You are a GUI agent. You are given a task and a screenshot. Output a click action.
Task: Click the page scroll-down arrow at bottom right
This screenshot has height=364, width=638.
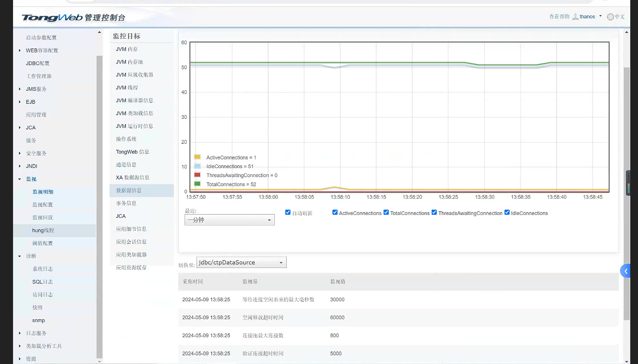pyautogui.click(x=627, y=361)
